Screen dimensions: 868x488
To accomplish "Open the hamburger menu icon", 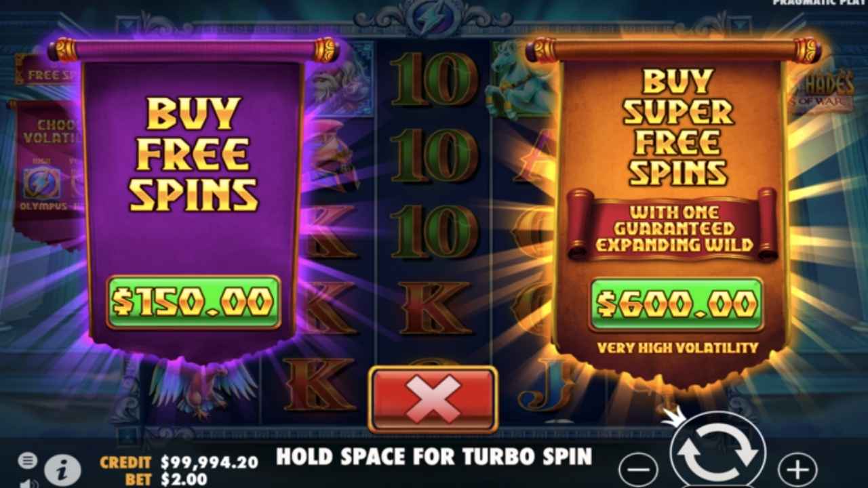I will [x=27, y=461].
